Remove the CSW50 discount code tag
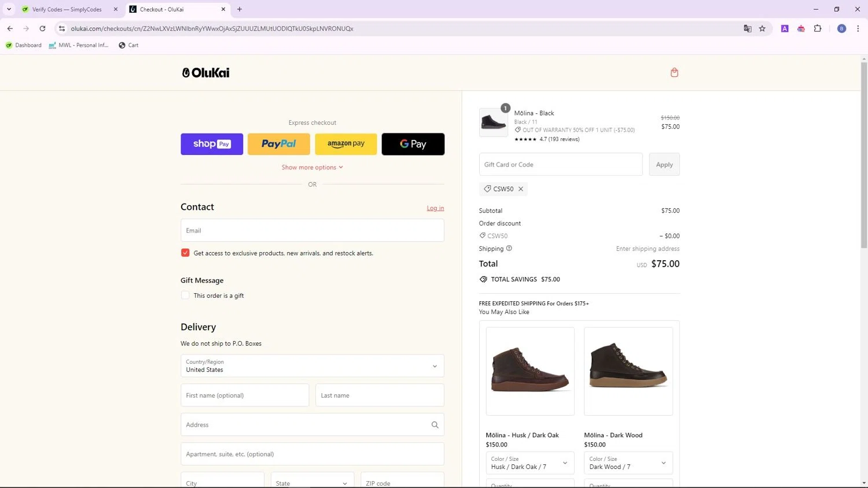This screenshot has width=868, height=488. 521,189
